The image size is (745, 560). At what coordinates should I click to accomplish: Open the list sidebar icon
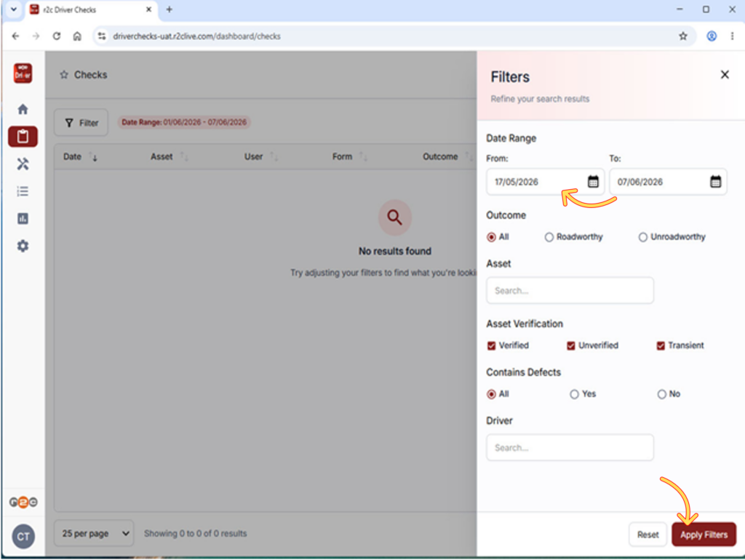[23, 191]
